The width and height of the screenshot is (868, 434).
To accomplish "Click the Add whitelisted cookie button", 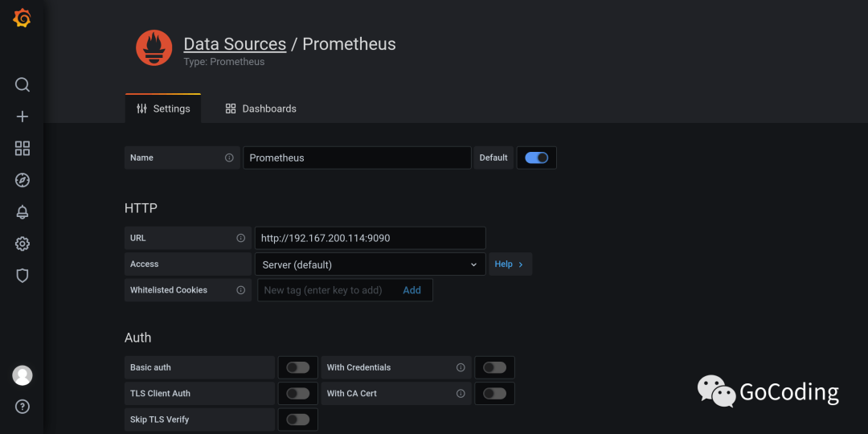I will pyautogui.click(x=411, y=290).
